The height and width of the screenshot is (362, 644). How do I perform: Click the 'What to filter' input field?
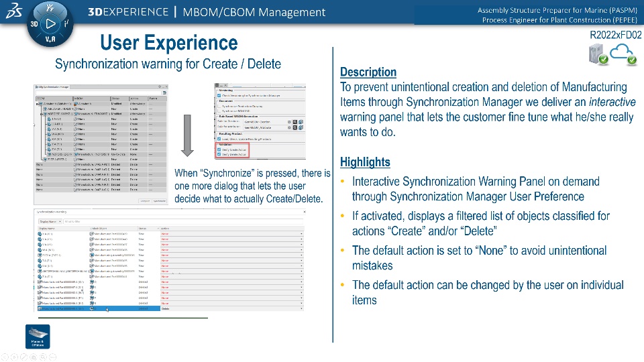183,222
